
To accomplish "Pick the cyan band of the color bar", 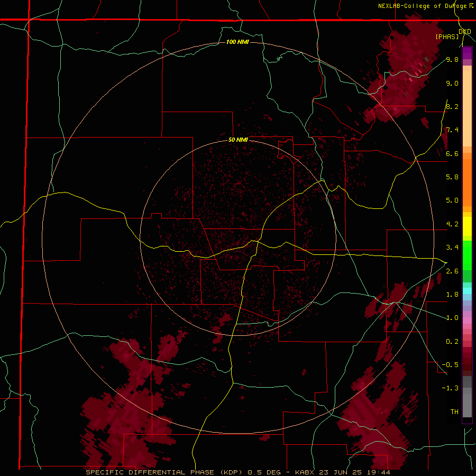I will [x=467, y=290].
